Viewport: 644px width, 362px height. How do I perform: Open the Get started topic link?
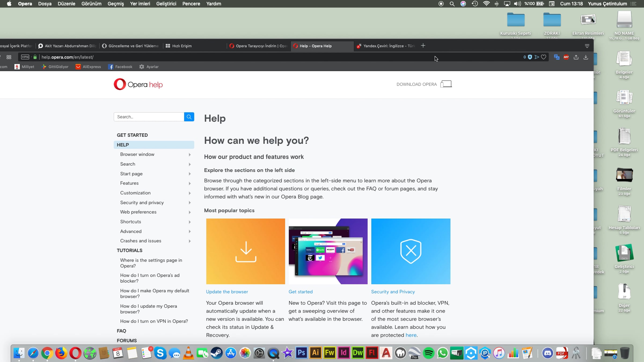click(301, 291)
